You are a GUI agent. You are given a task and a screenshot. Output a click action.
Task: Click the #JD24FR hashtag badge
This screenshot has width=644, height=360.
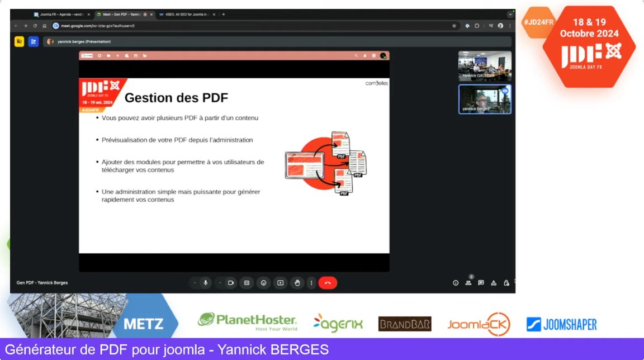click(x=538, y=22)
